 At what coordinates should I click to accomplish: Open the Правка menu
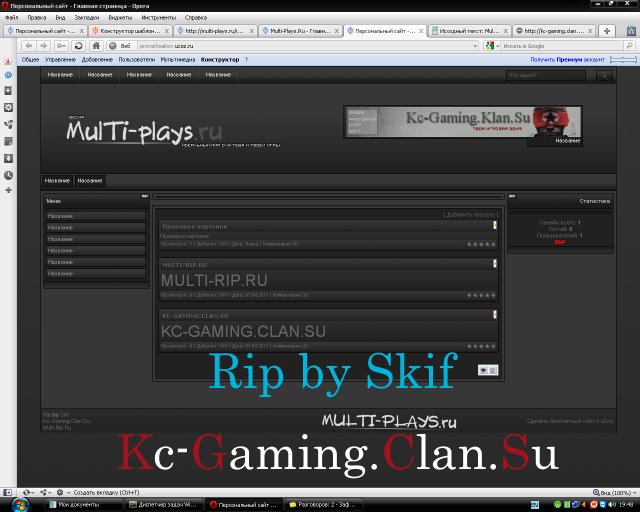click(x=36, y=18)
